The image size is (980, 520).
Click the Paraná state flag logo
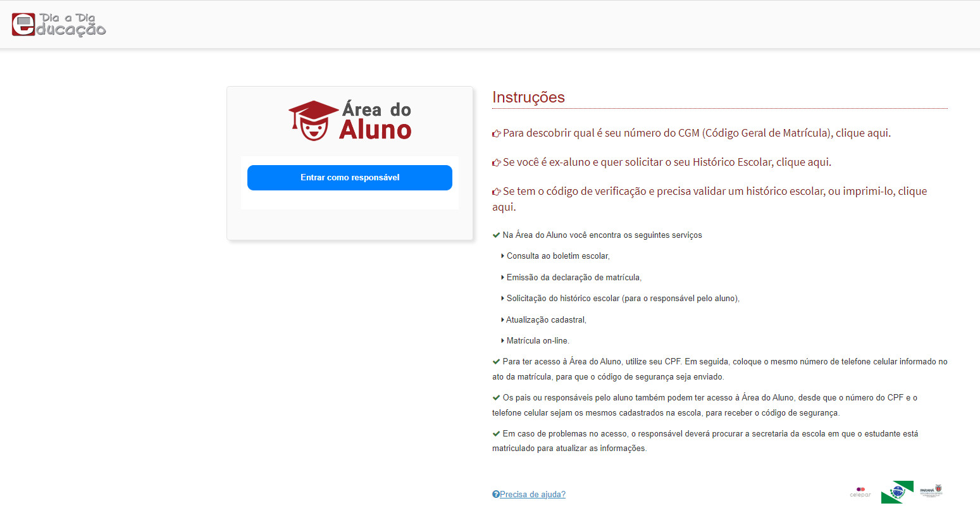[x=897, y=492]
